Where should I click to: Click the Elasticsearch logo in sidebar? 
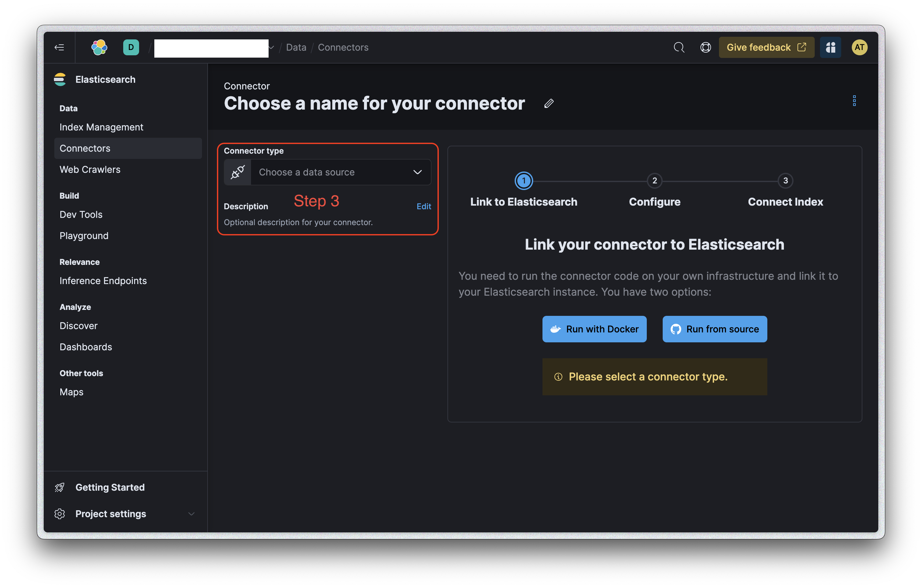click(x=60, y=79)
